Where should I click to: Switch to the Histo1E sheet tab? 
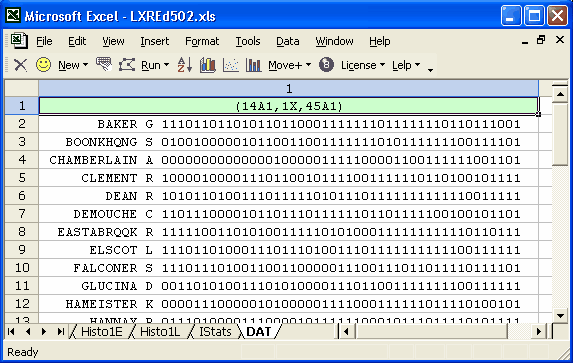(101, 332)
